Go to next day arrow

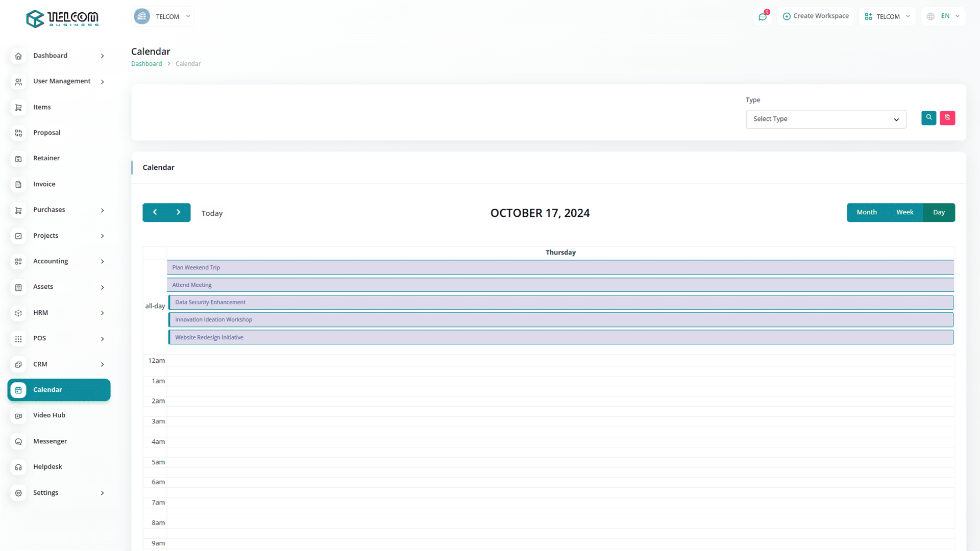click(x=178, y=212)
